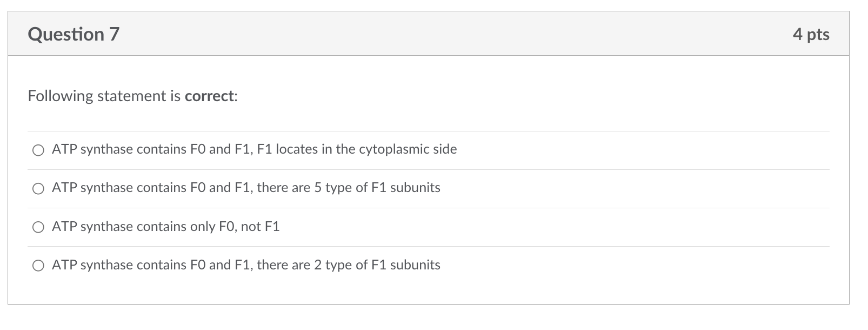Click the answer text mentioning 2 type of F1 subunits
The image size is (868, 330).
click(246, 266)
